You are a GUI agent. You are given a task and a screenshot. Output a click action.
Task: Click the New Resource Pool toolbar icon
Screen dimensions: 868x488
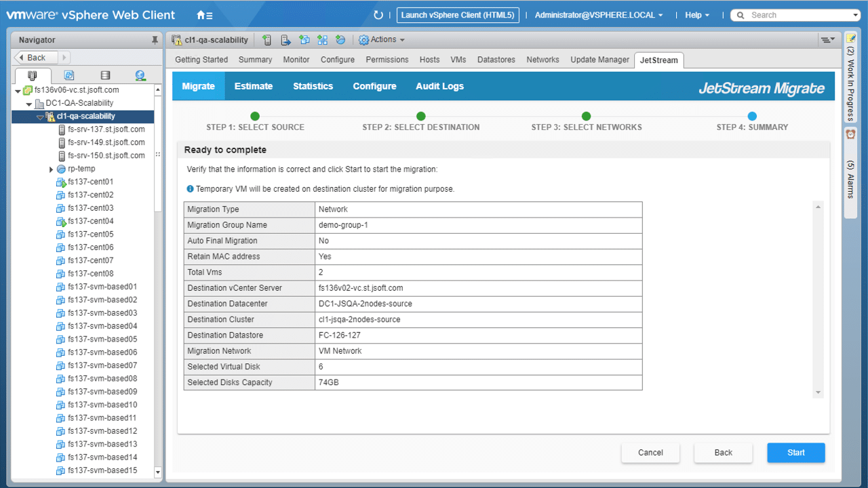[340, 40]
